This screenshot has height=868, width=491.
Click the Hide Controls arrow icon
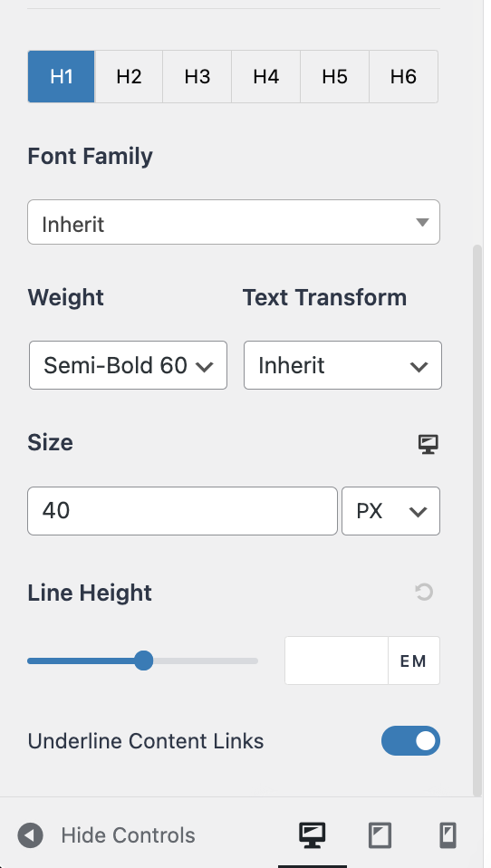[x=31, y=834]
